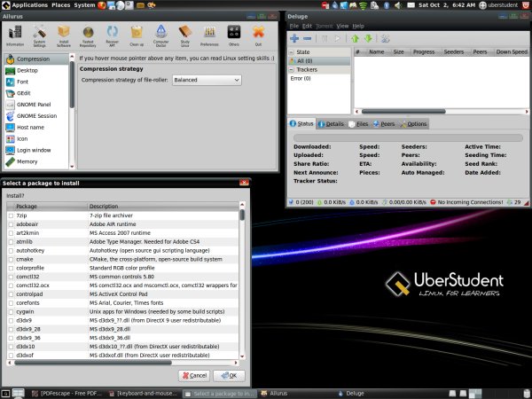Collapse the Trackers group in Deluge sidebar

coord(291,69)
